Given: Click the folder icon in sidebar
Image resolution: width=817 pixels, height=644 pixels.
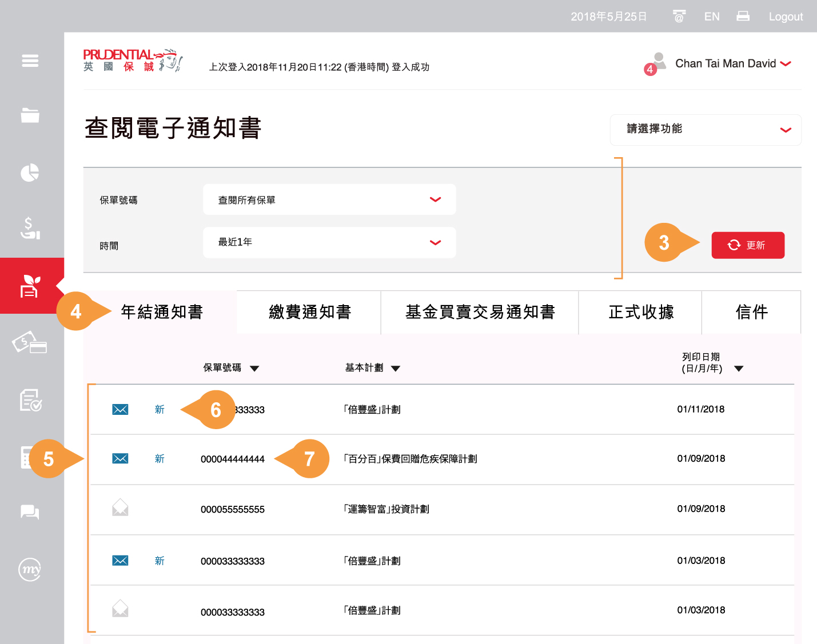Looking at the screenshot, I should [x=30, y=115].
